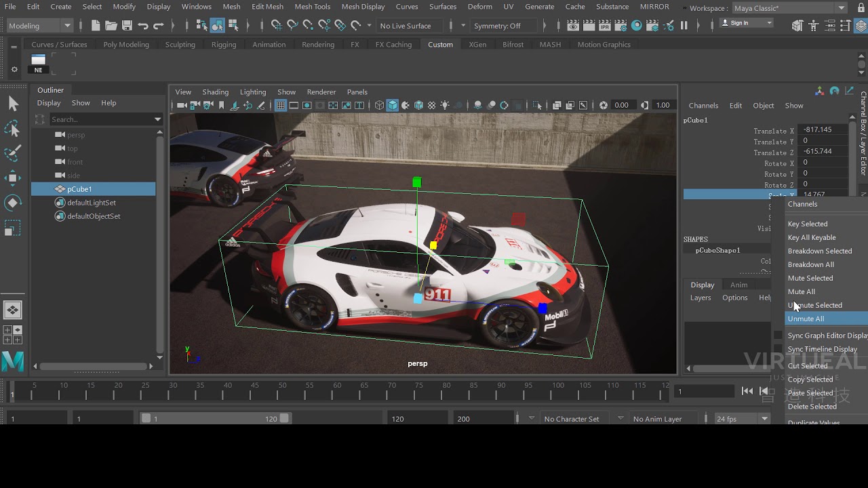The height and width of the screenshot is (488, 868).
Task: Enable snap to points magnet icon
Action: click(308, 26)
